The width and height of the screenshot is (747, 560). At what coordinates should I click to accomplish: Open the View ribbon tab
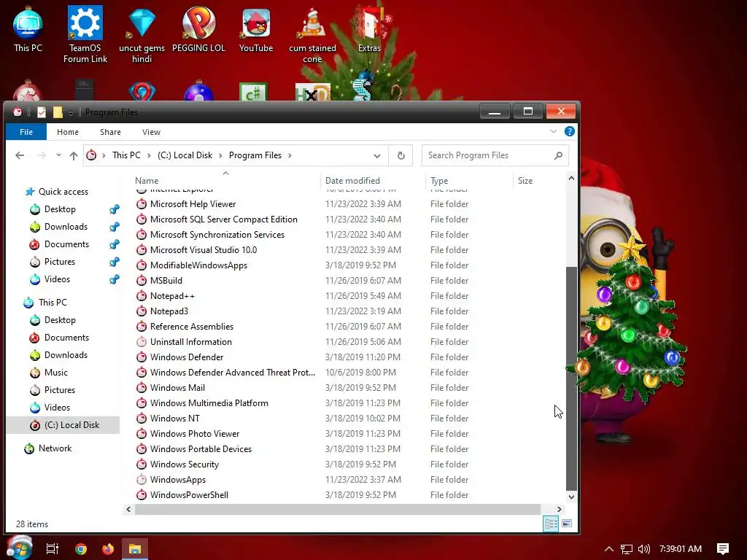pos(151,132)
